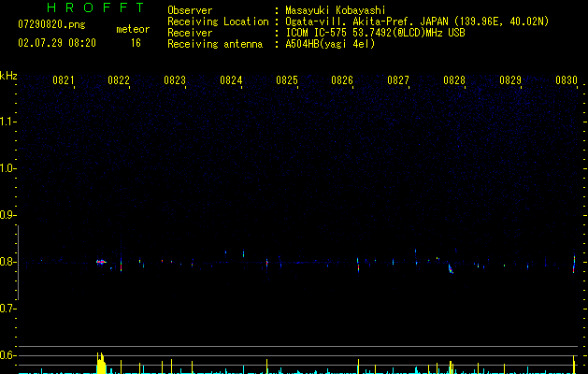Image resolution: width=588 pixels, height=374 pixels.
Task: Click the Observer label
Action: (x=190, y=10)
